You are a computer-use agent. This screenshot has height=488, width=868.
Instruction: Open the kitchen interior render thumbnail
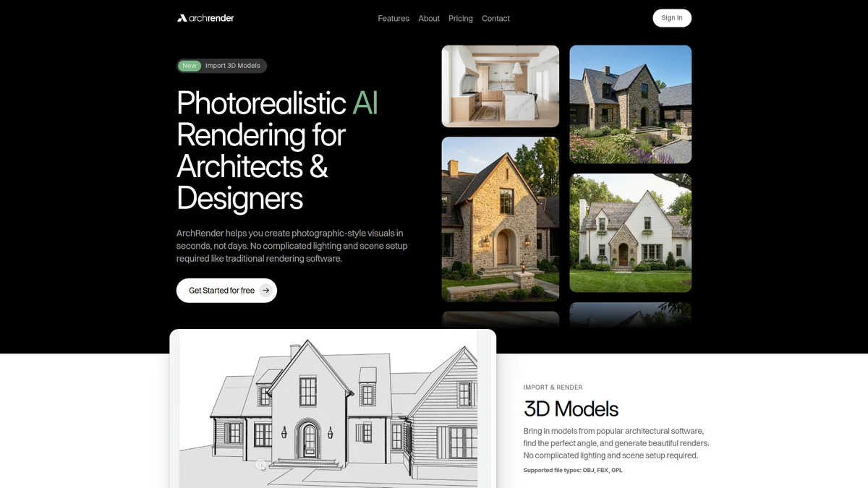point(500,86)
